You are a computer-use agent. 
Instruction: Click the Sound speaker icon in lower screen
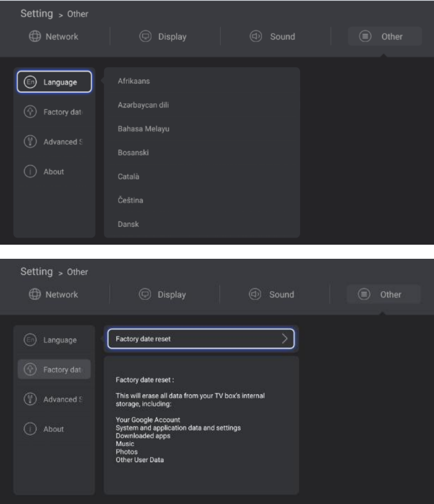coord(256,294)
